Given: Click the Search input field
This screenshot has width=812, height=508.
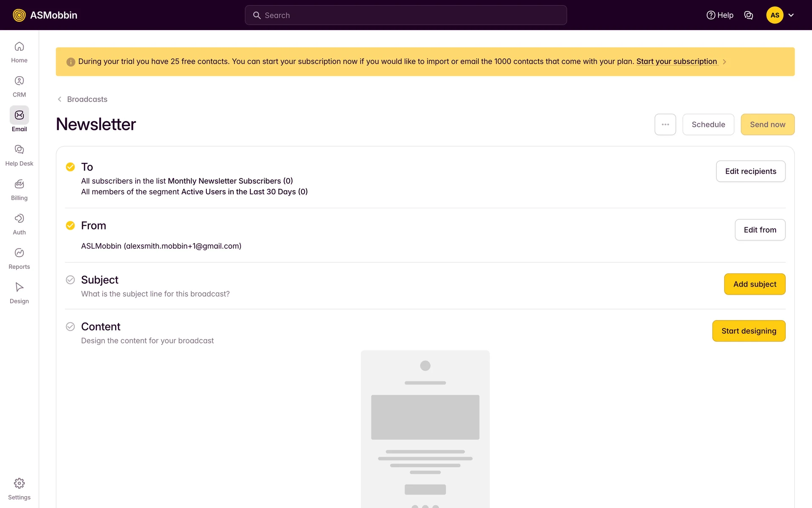Looking at the screenshot, I should coord(406,15).
